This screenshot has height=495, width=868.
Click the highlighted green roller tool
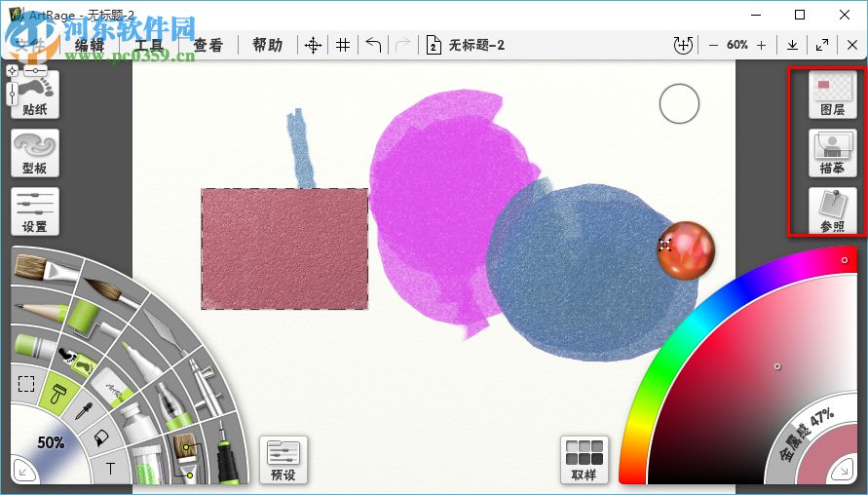tap(57, 395)
